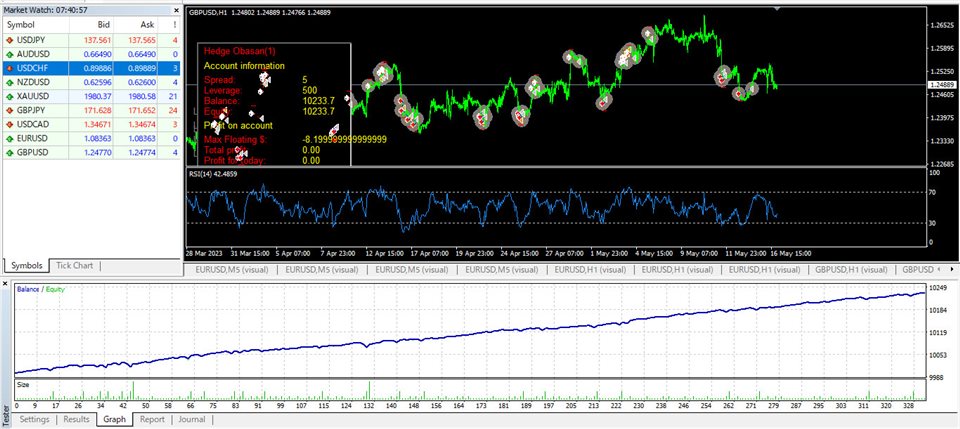Open the Results tab in the Tester
This screenshot has height=429, width=960.
tap(76, 420)
